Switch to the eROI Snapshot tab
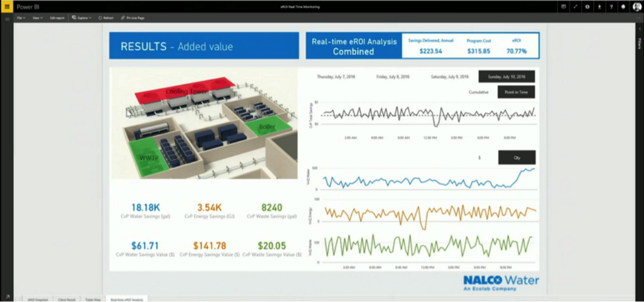644x302 pixels. point(37,299)
